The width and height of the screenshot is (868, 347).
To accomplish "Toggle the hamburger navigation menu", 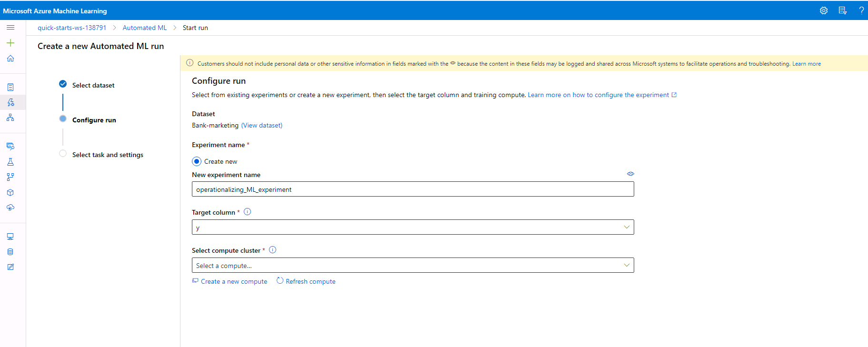I will click(10, 28).
